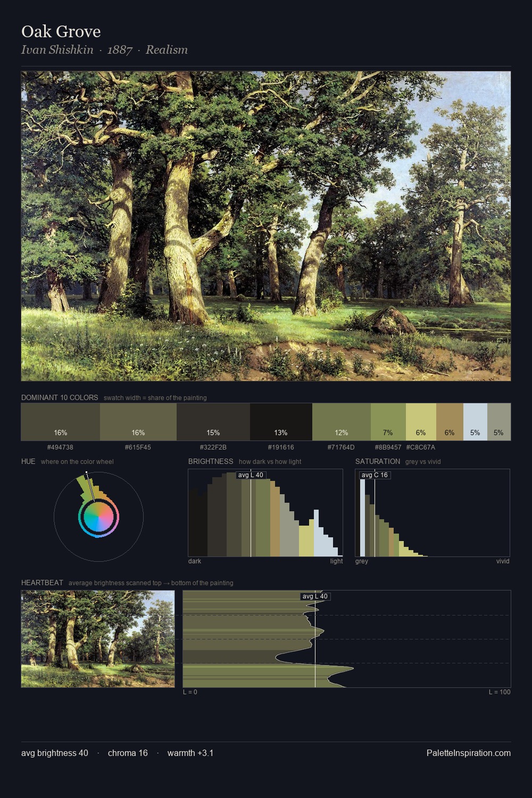532x798 pixels.
Task: Click the hex label #494738
Action: coord(60,447)
